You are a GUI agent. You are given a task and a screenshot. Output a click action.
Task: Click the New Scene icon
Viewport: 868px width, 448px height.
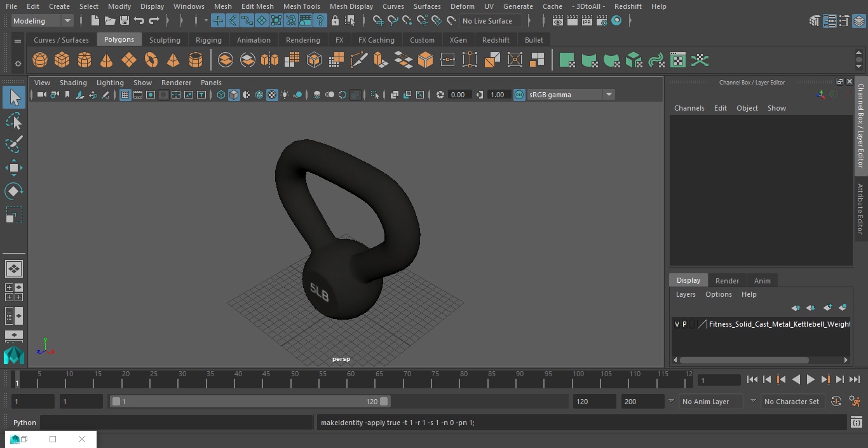[95, 21]
